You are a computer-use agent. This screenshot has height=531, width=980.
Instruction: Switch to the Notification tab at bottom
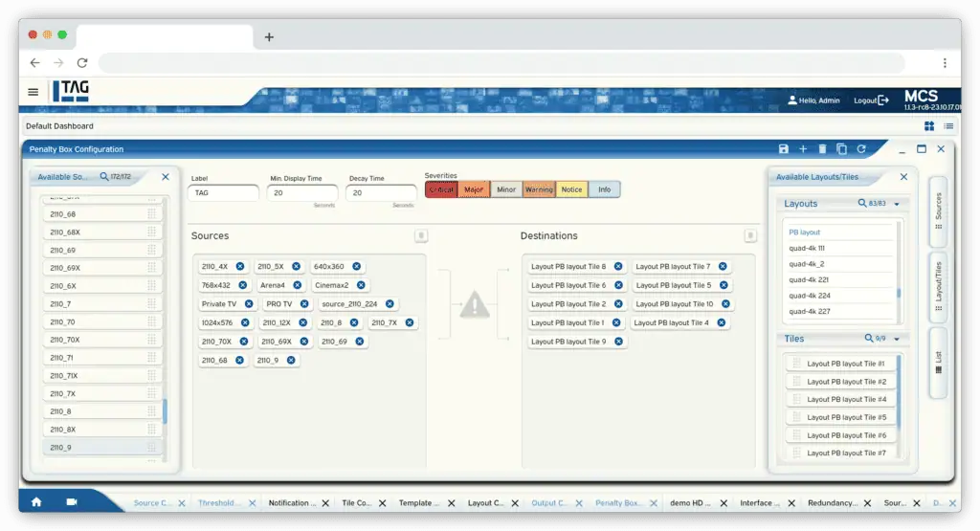tap(289, 502)
